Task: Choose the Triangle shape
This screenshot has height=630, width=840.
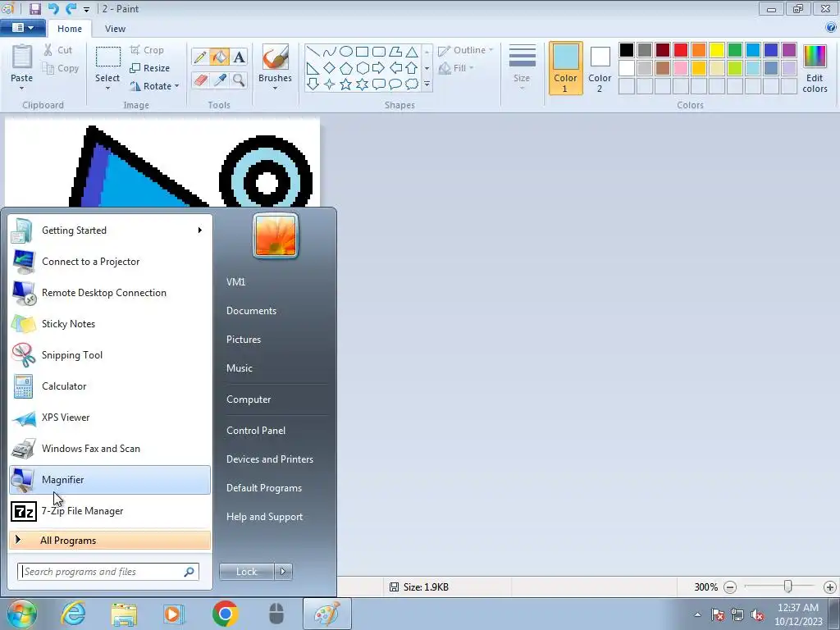Action: (412, 52)
